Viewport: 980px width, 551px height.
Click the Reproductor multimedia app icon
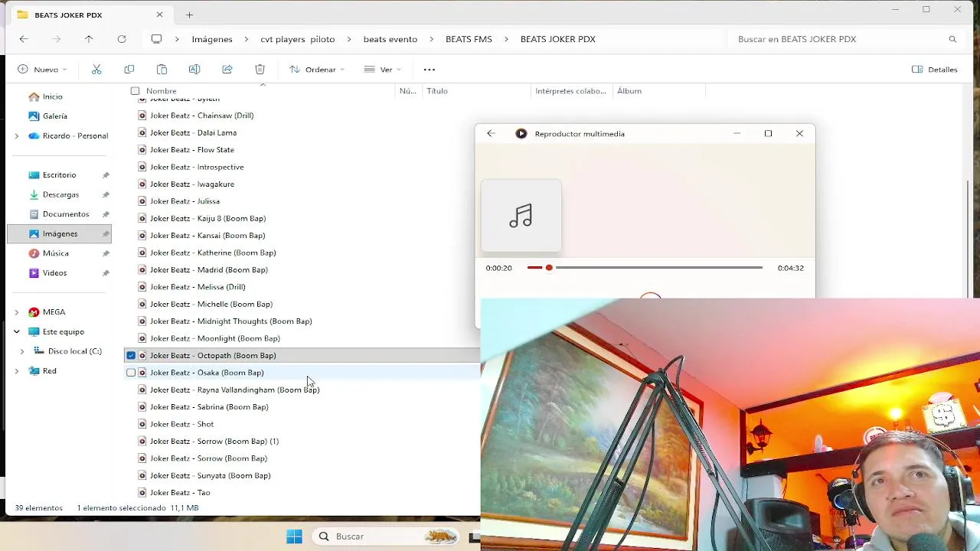[x=521, y=133]
